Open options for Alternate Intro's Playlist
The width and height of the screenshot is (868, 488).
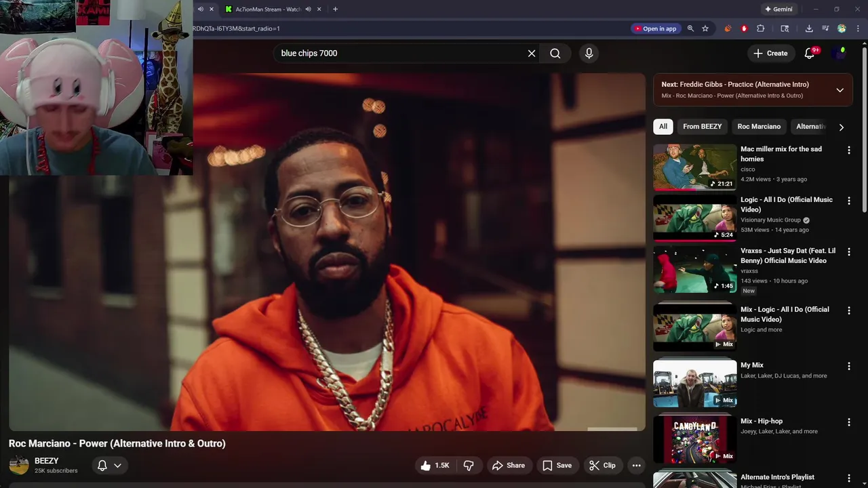click(848, 479)
